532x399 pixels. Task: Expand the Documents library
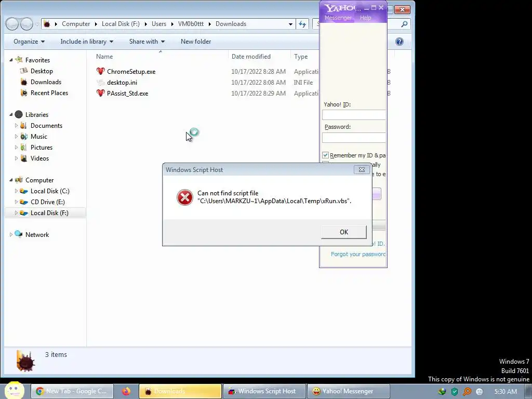pyautogui.click(x=16, y=126)
